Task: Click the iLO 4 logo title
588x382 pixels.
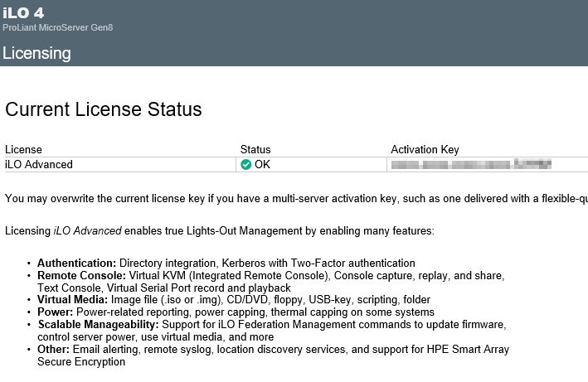Action: pyautogui.click(x=23, y=13)
